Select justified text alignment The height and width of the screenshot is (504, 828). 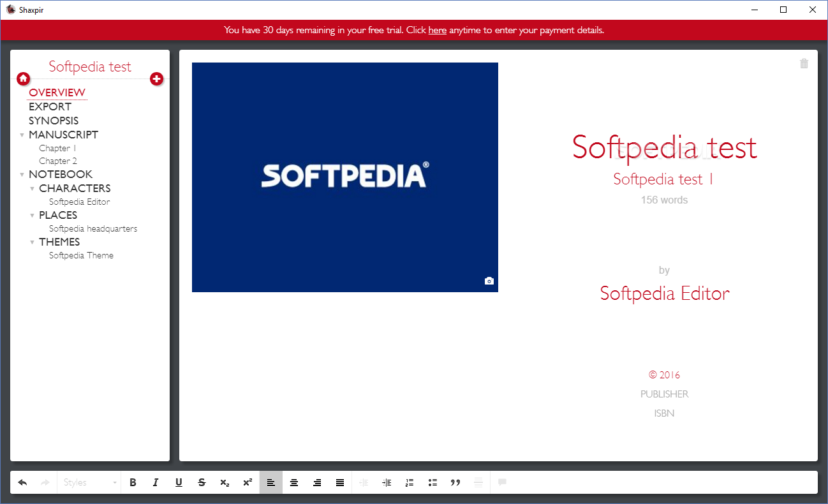click(x=340, y=482)
